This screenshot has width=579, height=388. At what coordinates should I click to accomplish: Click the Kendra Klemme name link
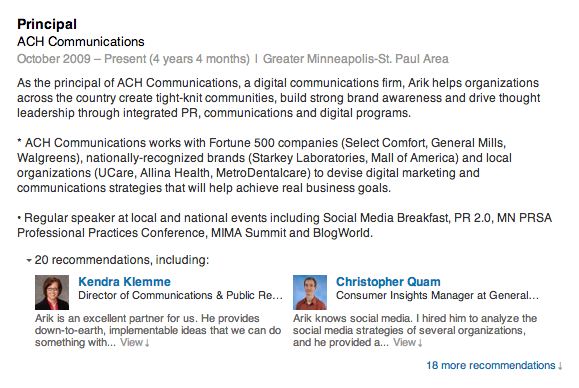[x=124, y=282]
